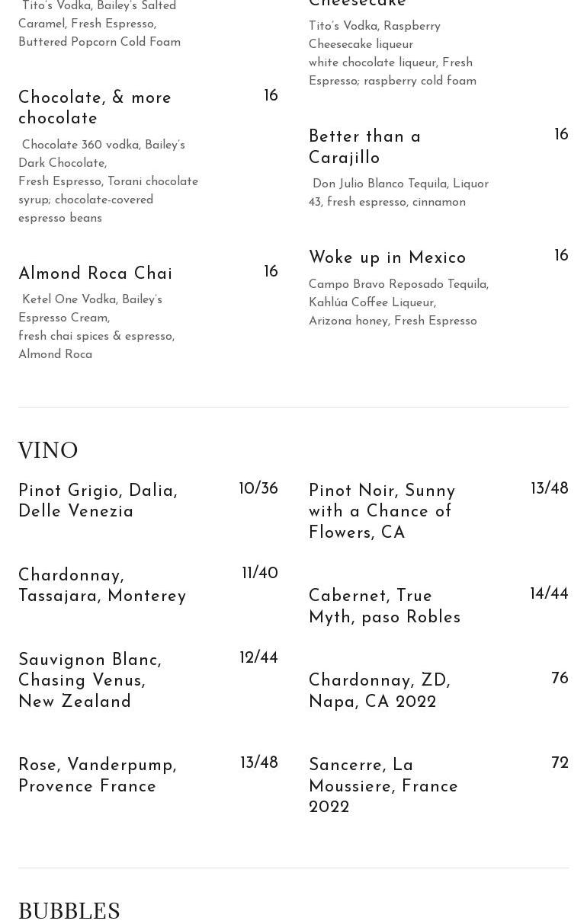
Task: Click Cabernet, True Myth, paso Robles
Action: (384, 606)
